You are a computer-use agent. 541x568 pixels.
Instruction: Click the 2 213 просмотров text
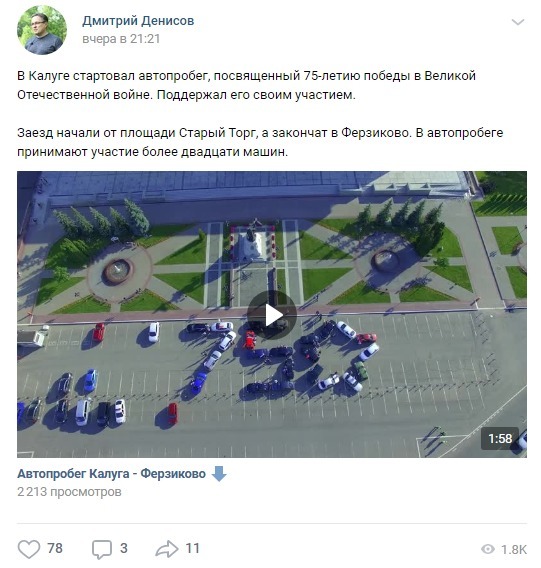point(69,492)
